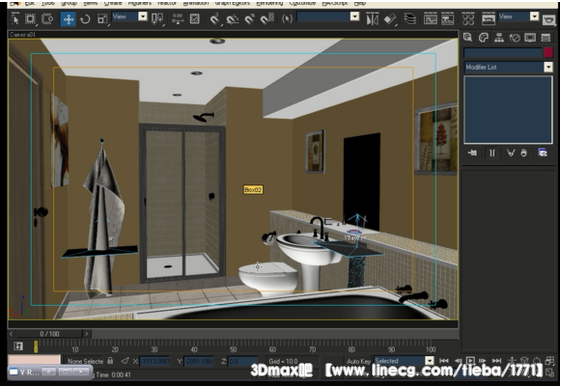572x387 pixels.
Task: Click the play animation button
Action: (470, 361)
